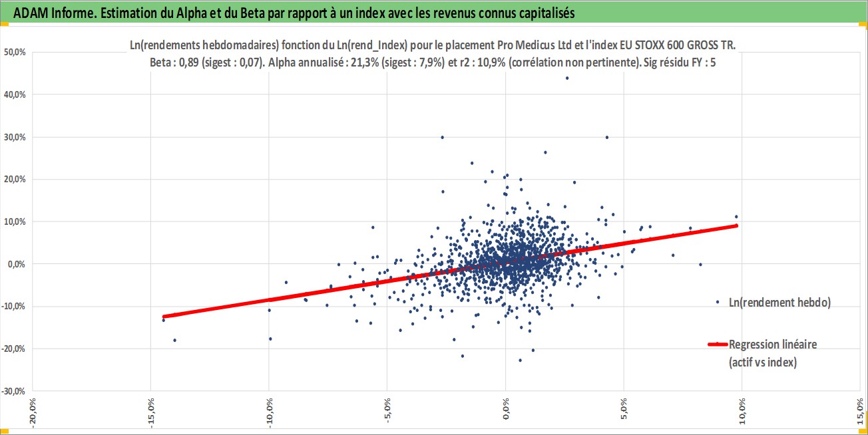Select the -30,0% y-axis label
The image size is (868, 435).
pyautogui.click(x=15, y=390)
